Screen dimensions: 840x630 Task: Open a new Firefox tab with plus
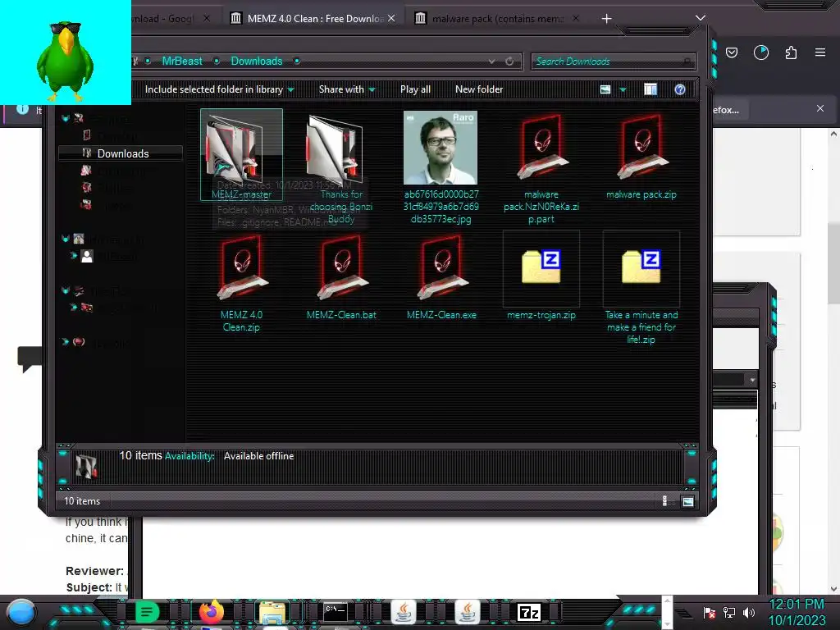(x=606, y=19)
